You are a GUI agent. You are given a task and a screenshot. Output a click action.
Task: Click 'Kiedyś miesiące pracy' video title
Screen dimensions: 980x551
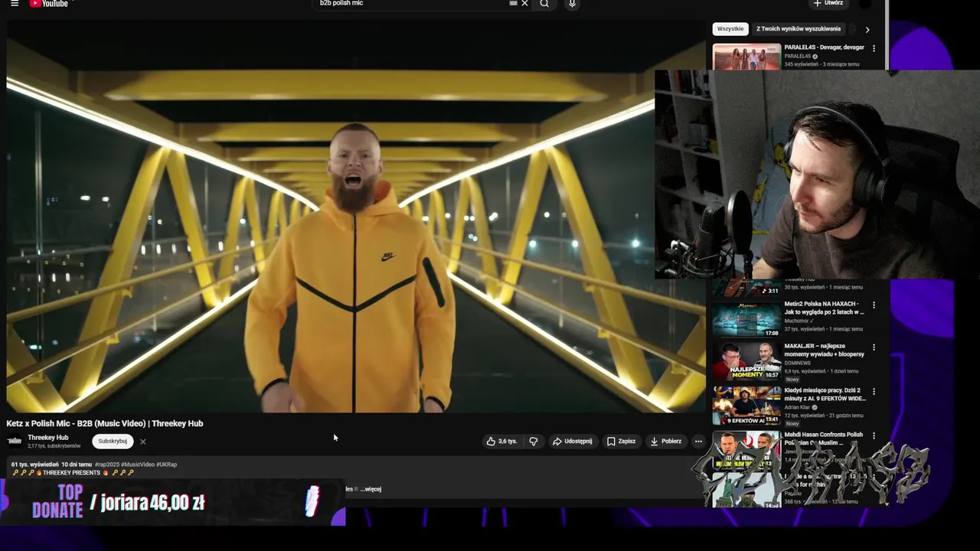pyautogui.click(x=825, y=394)
